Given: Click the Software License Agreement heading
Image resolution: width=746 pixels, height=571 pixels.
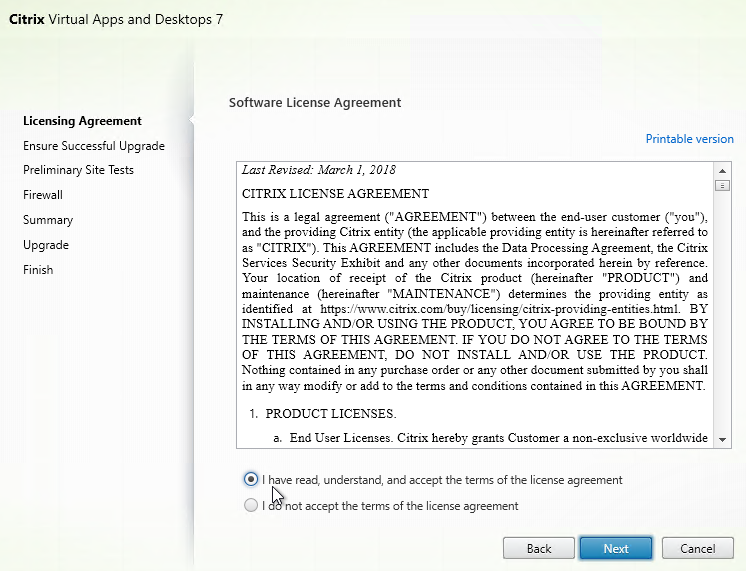Looking at the screenshot, I should point(315,103).
